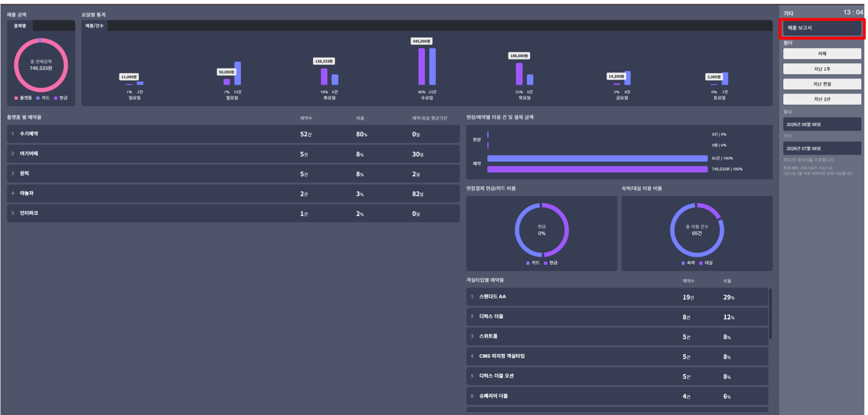Click the CMS 미지정 객실타입 row
The width and height of the screenshot is (868, 415).
click(x=617, y=356)
